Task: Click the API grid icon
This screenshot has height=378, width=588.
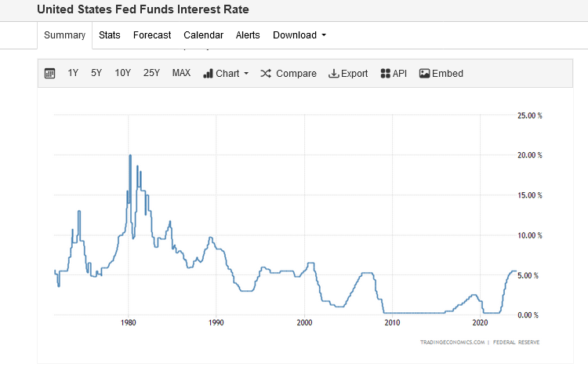Action: pyautogui.click(x=385, y=74)
